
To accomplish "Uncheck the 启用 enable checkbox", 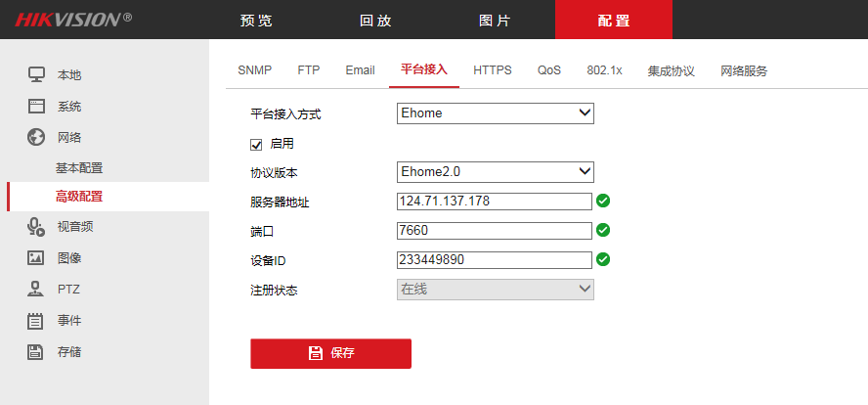I will 257,144.
